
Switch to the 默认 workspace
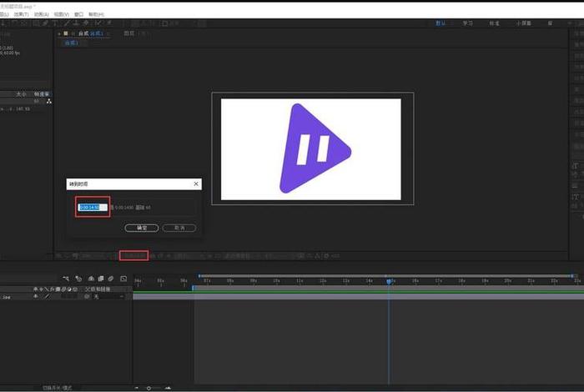pos(441,23)
